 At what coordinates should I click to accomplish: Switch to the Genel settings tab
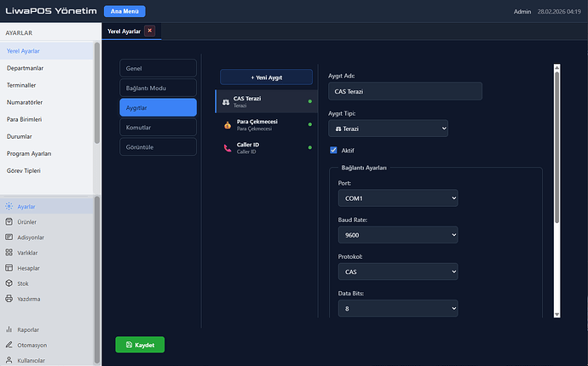[158, 68]
